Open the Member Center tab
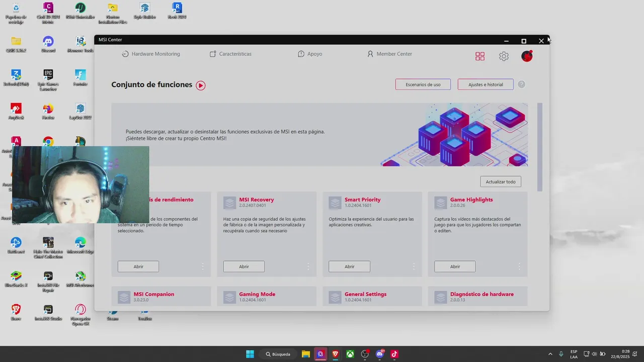The width and height of the screenshot is (644, 362). [389, 54]
